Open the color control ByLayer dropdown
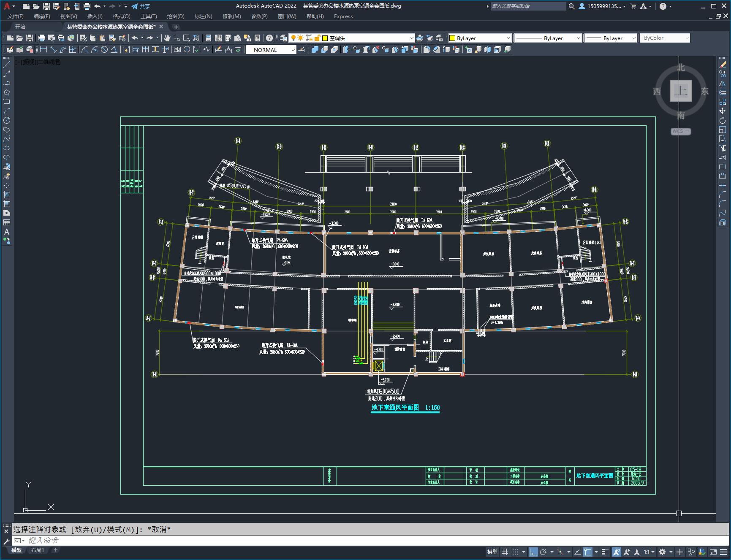 coord(480,38)
